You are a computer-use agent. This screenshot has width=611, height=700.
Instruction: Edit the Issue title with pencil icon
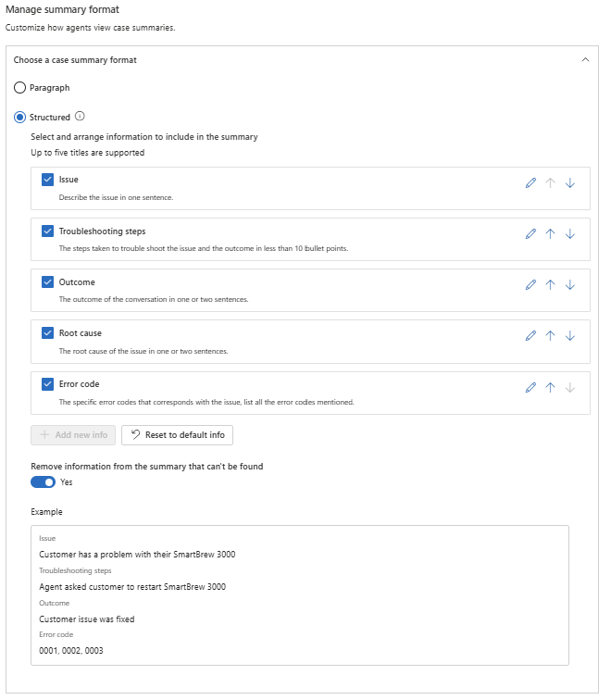pos(530,183)
